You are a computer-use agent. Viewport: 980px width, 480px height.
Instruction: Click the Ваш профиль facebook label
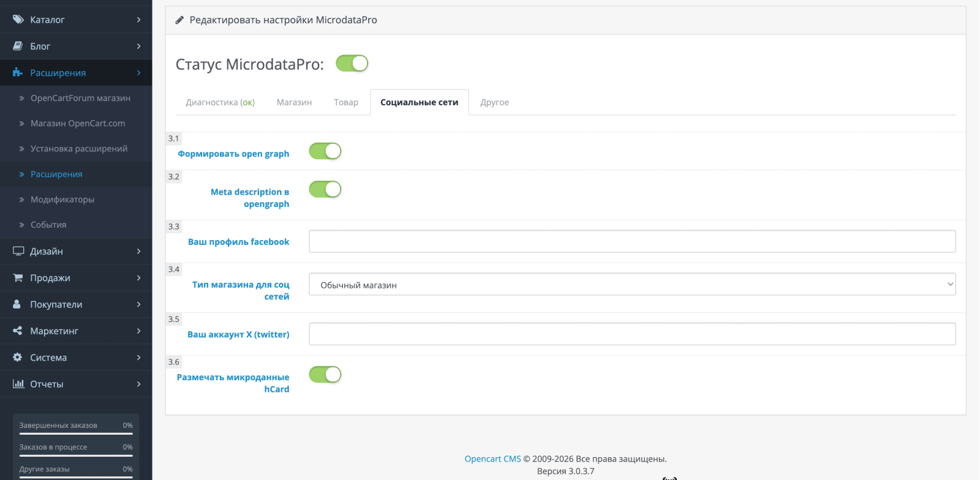coord(239,242)
